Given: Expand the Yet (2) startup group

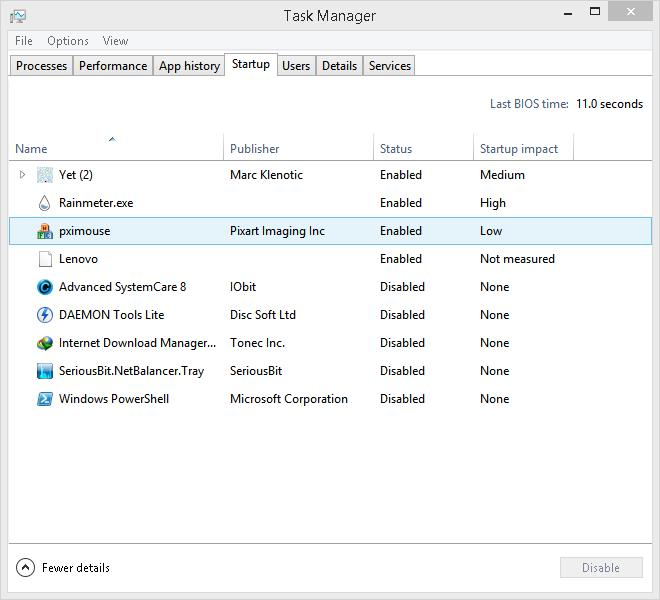Looking at the screenshot, I should coord(23,174).
